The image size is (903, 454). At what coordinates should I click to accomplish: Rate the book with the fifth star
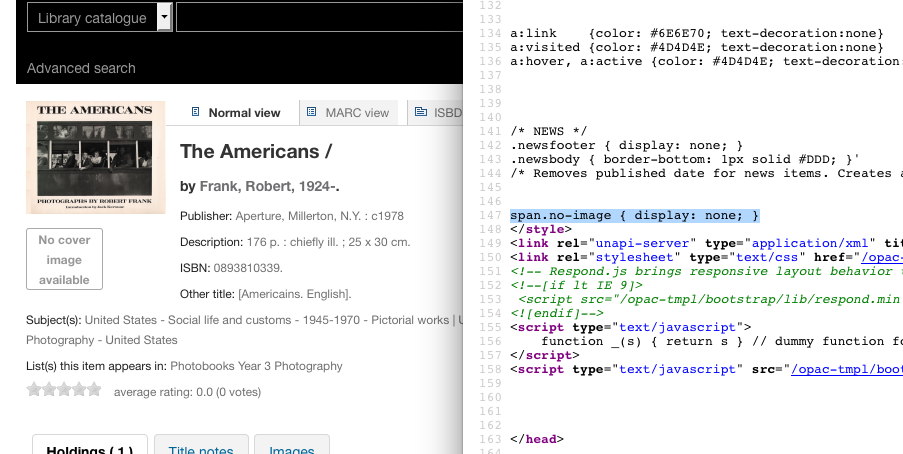click(x=94, y=390)
